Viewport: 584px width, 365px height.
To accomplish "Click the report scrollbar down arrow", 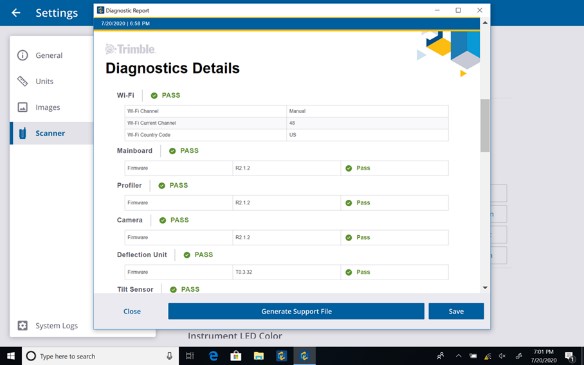I will pyautogui.click(x=485, y=288).
